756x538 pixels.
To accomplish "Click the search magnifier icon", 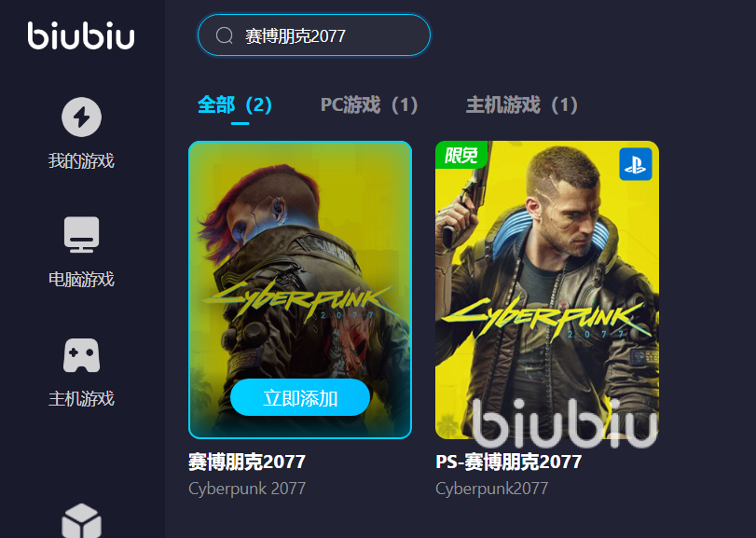I will click(x=225, y=35).
